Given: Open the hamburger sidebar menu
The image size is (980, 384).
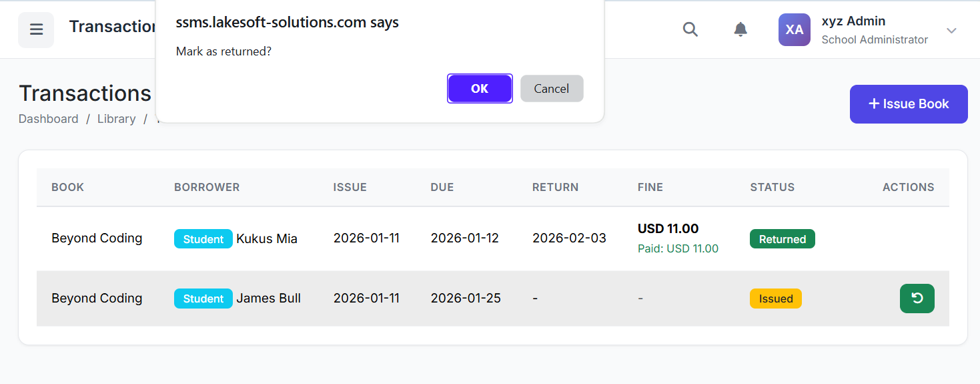Looking at the screenshot, I should pos(36,30).
